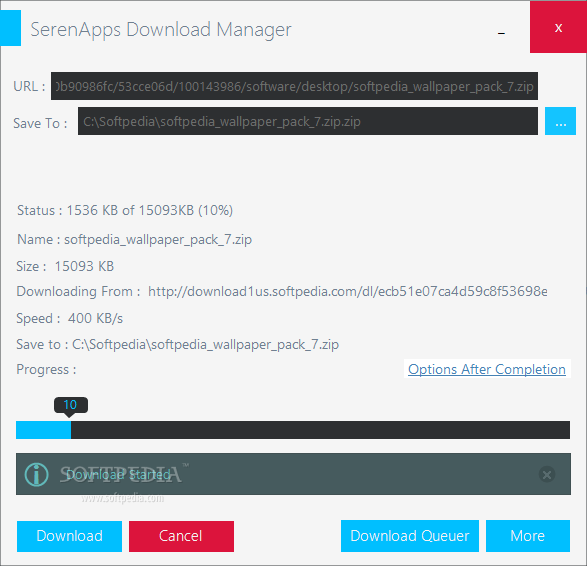This screenshot has width=587, height=566.
Task: Click the SerenApps Download Manager title
Action: pyautogui.click(x=161, y=29)
